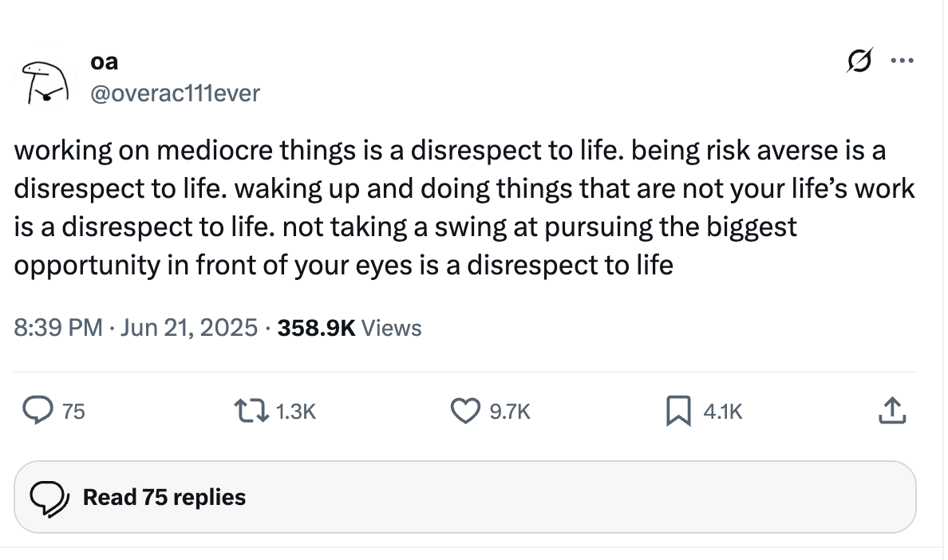
Task: Open the share menu via the upload arrow icon
Action: pos(892,411)
